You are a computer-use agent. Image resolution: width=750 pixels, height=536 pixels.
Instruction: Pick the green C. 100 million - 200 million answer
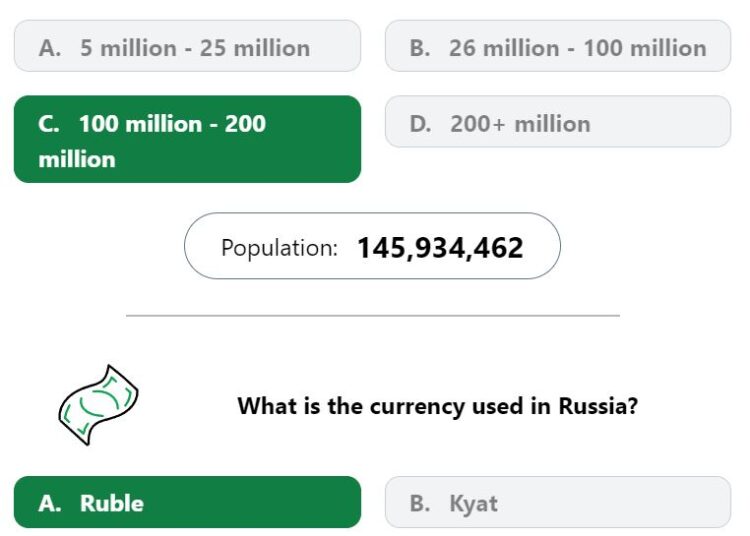pos(187,139)
